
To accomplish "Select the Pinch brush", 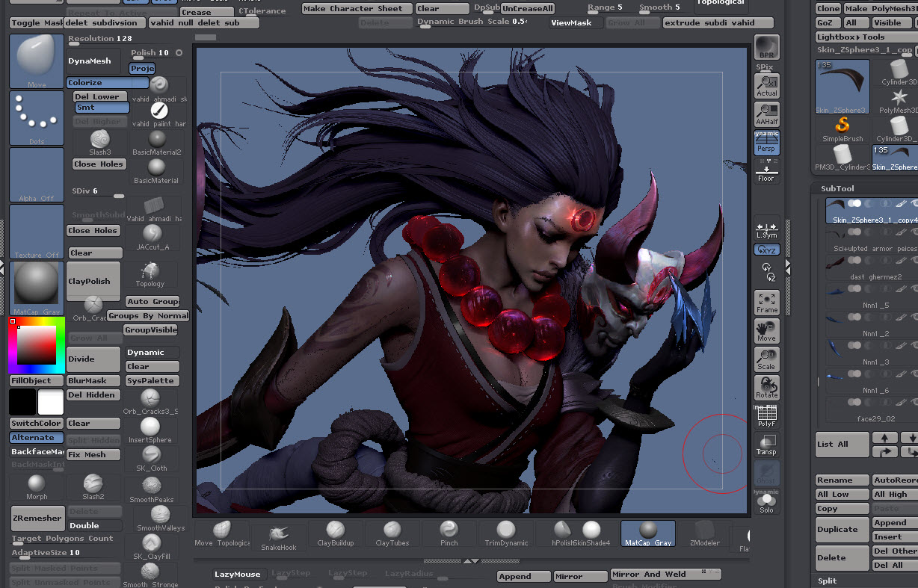I will tap(449, 534).
